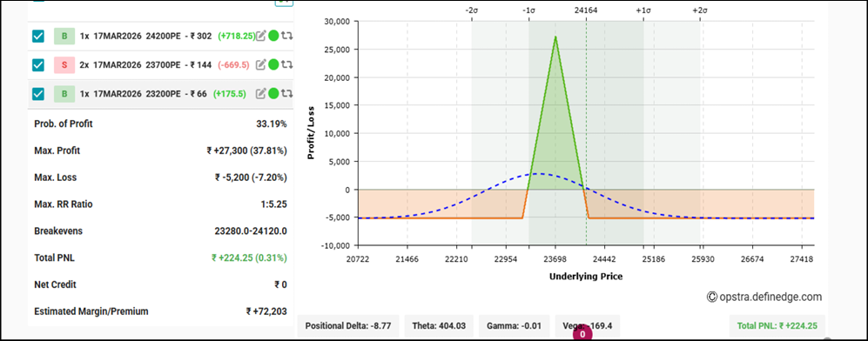Image resolution: width=868 pixels, height=341 pixels.
Task: Click the 23698 underlying price axis tick
Action: click(x=555, y=259)
